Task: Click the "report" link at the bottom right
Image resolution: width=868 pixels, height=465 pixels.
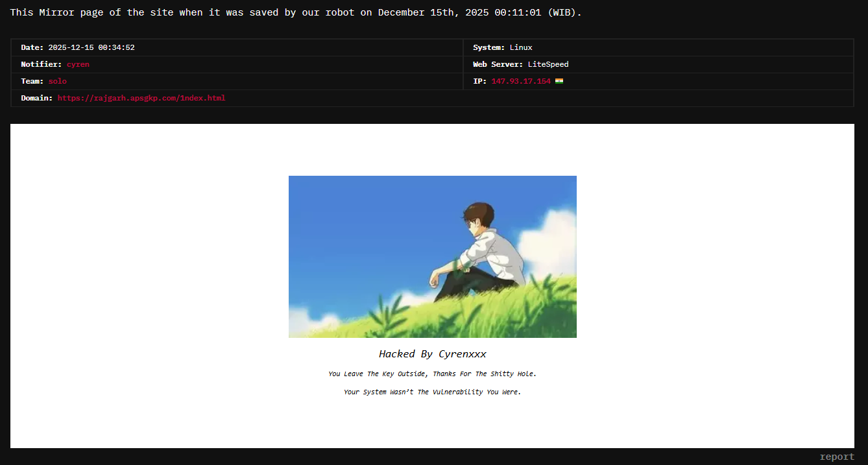Action: click(x=837, y=457)
